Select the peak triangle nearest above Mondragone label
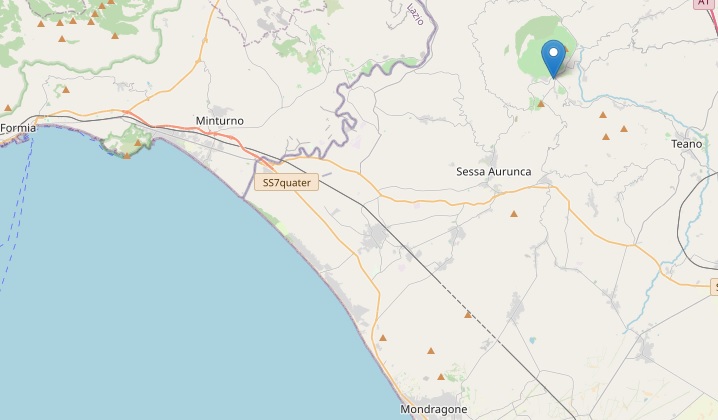This screenshot has height=420, width=718. click(x=441, y=377)
